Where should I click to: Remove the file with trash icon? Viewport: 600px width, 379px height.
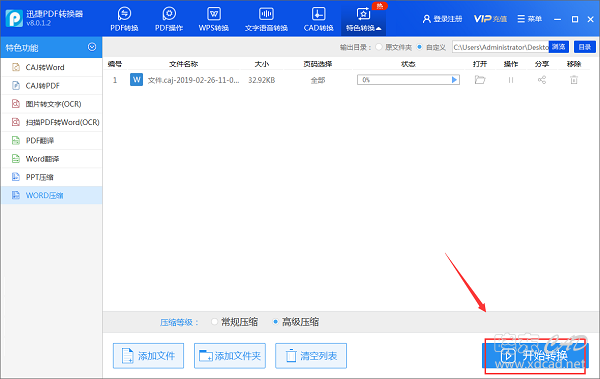tap(574, 80)
